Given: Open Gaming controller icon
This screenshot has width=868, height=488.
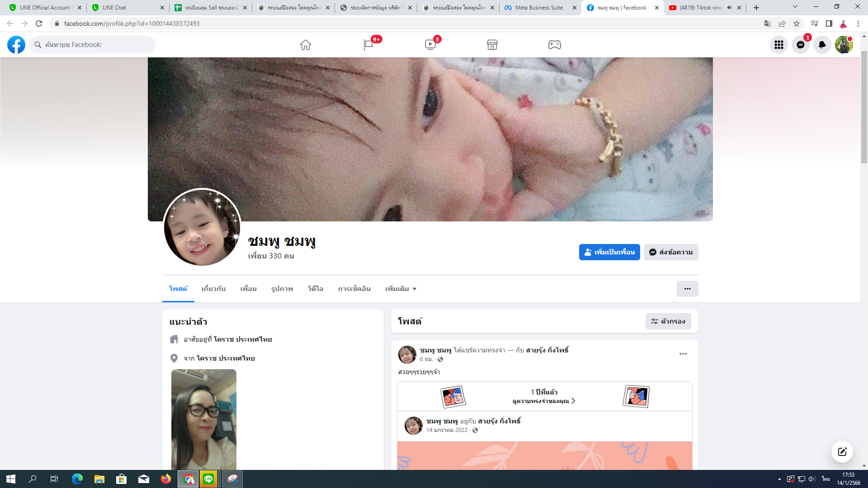Looking at the screenshot, I should pyautogui.click(x=555, y=45).
